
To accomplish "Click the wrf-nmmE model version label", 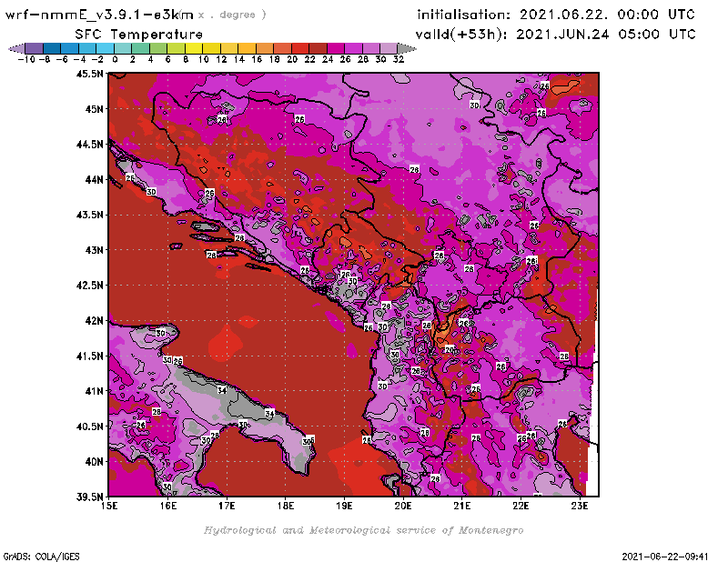I will coord(100,15).
